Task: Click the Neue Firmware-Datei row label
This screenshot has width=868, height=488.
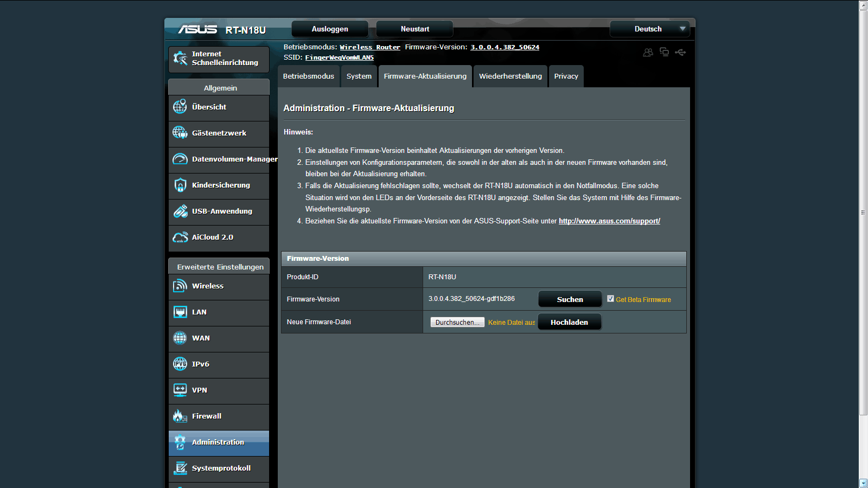Action: (x=319, y=322)
